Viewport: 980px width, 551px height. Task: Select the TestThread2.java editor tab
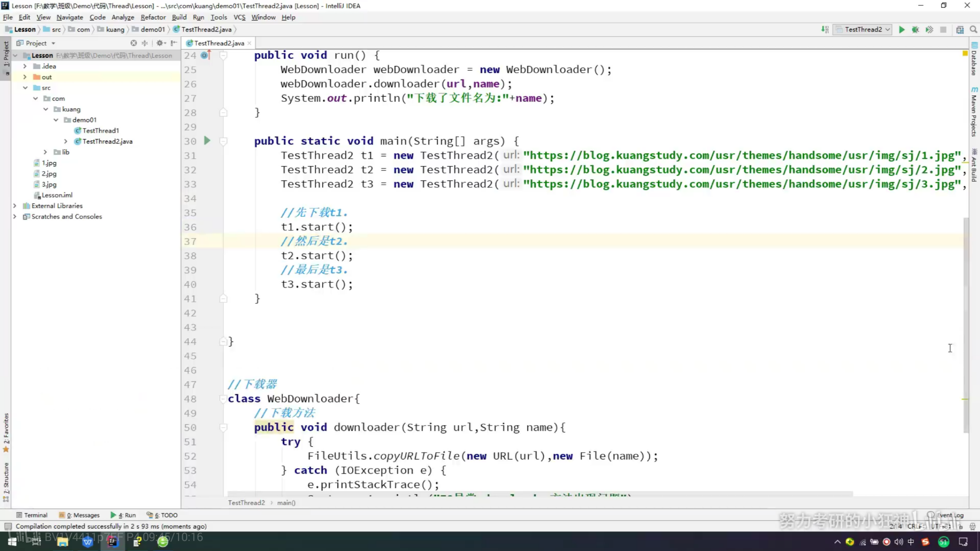(x=219, y=43)
